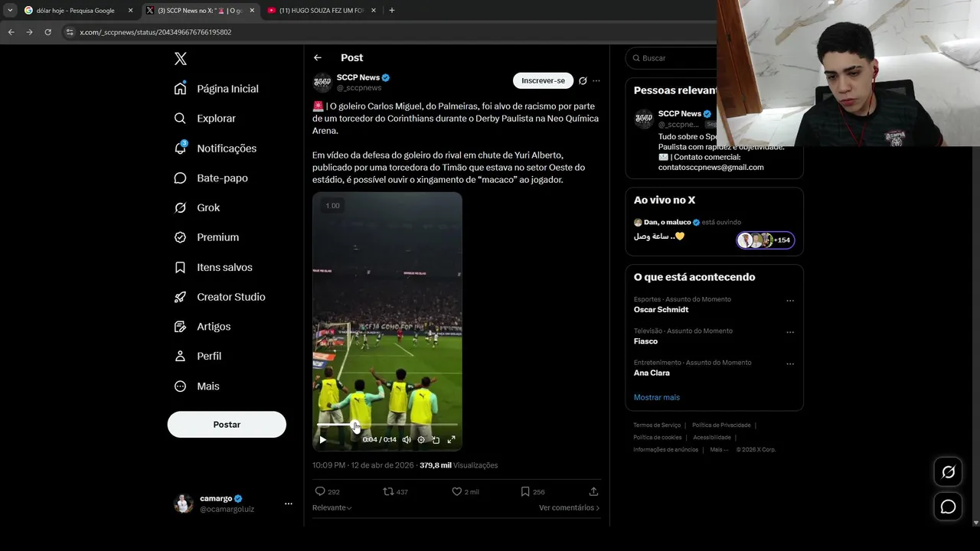Open Oscar Schmidt trend options

tap(790, 302)
